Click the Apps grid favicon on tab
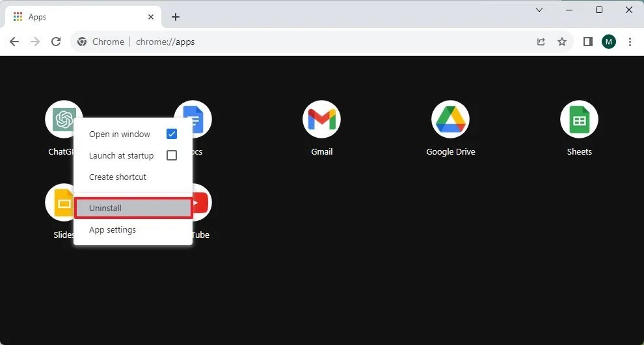644x345 pixels. 18,17
